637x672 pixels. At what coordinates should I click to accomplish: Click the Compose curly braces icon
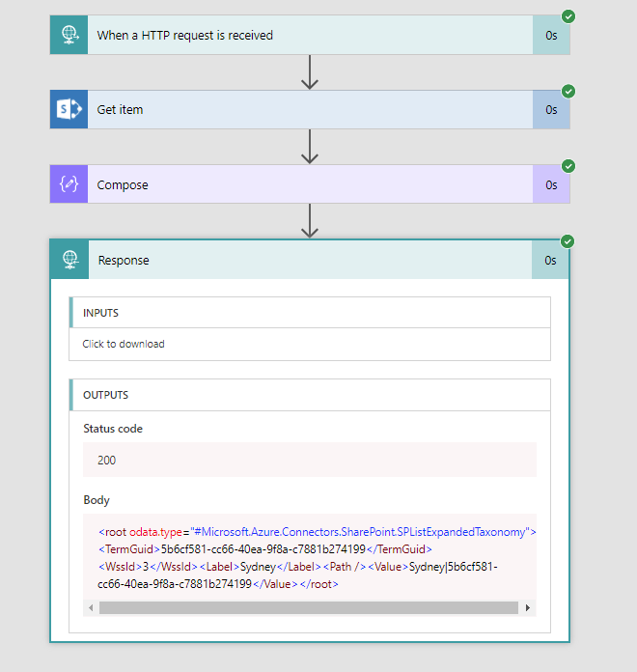(x=69, y=184)
